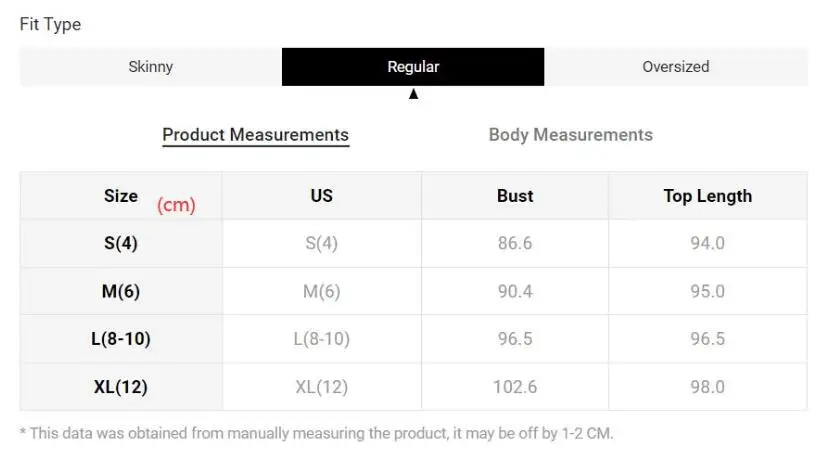Click the manual measurement disclaimer note
The height and width of the screenshot is (471, 840).
[x=317, y=433]
